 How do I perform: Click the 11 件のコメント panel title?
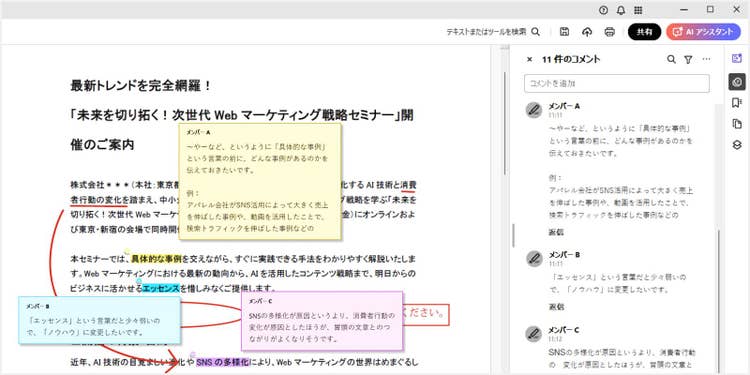[571, 59]
